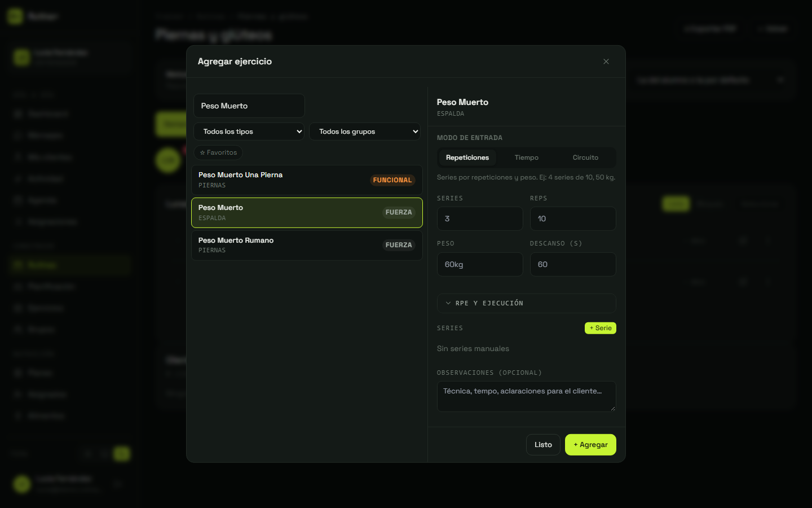The width and height of the screenshot is (812, 508).
Task: Click the MODO DE ENTRADA label
Action: pos(470,138)
